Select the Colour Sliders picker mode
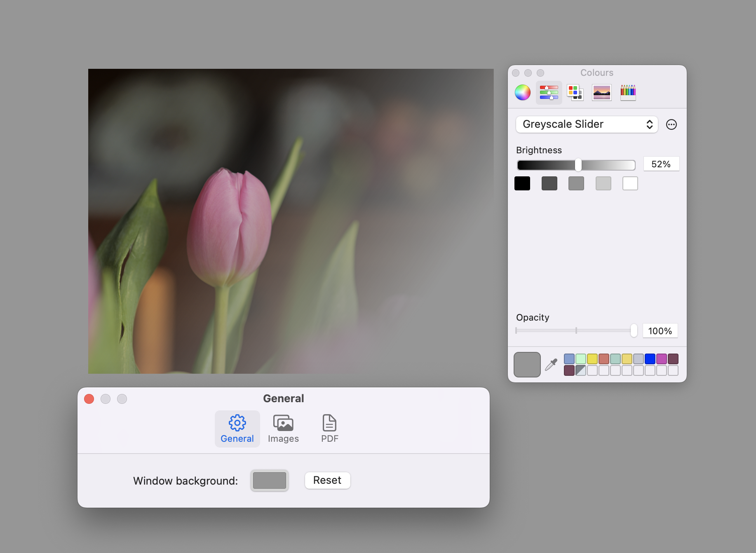 [549, 92]
